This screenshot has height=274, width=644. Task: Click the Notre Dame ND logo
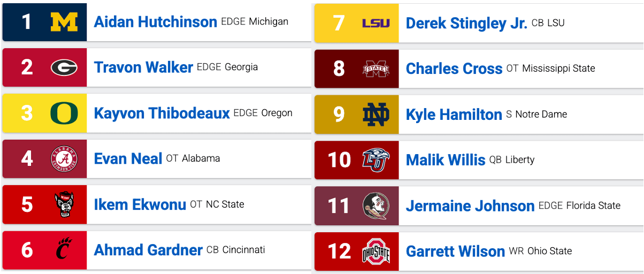coord(376,114)
